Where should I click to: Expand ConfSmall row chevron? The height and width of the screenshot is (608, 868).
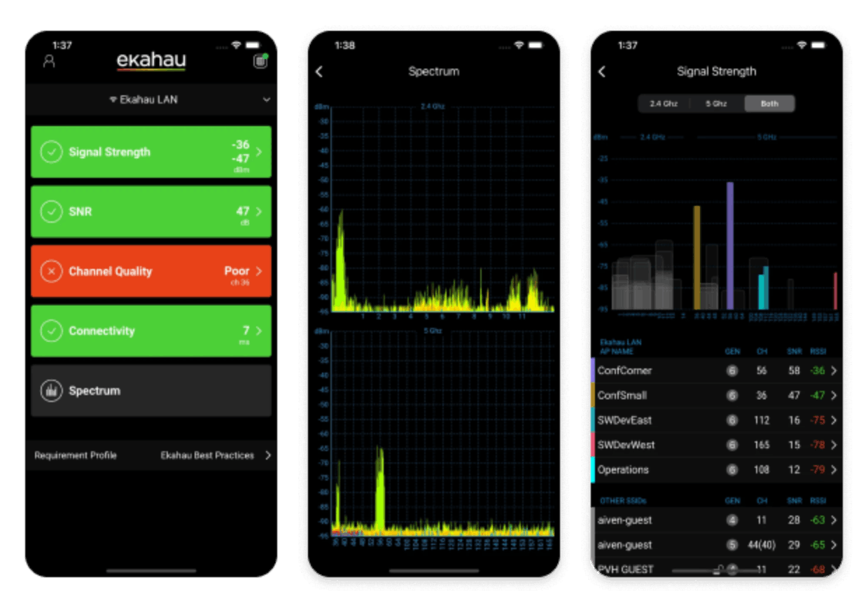[834, 396]
